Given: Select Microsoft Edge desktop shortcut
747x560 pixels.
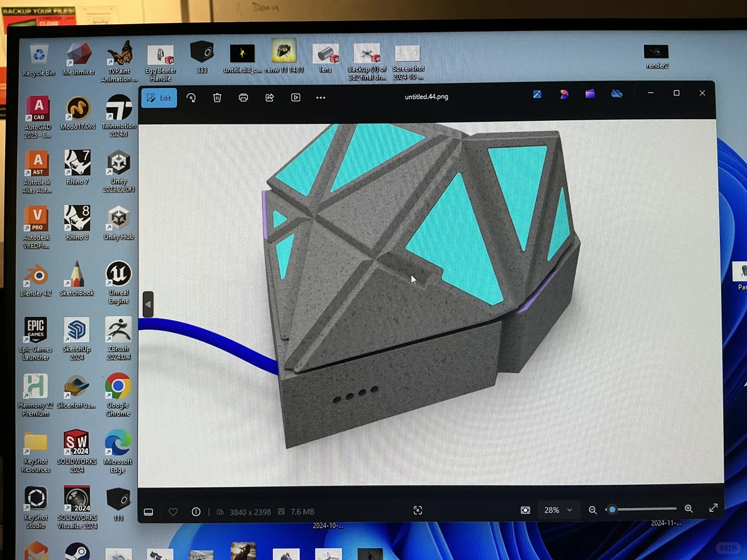Looking at the screenshot, I should [118, 452].
